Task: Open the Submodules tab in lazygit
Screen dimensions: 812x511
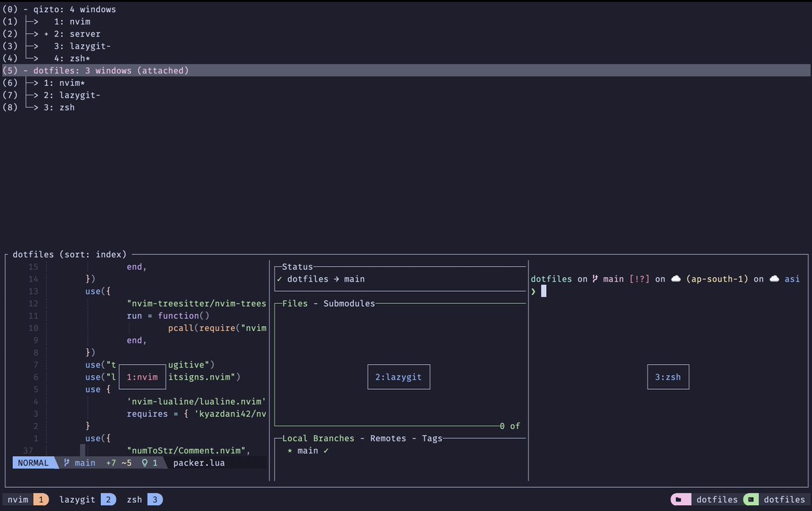Action: pyautogui.click(x=349, y=304)
